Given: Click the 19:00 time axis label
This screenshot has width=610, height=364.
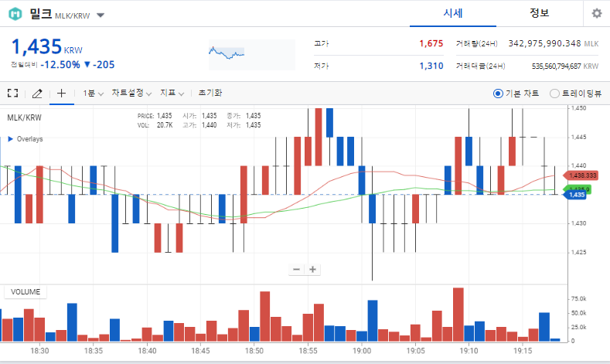Looking at the screenshot, I should pyautogui.click(x=362, y=351).
